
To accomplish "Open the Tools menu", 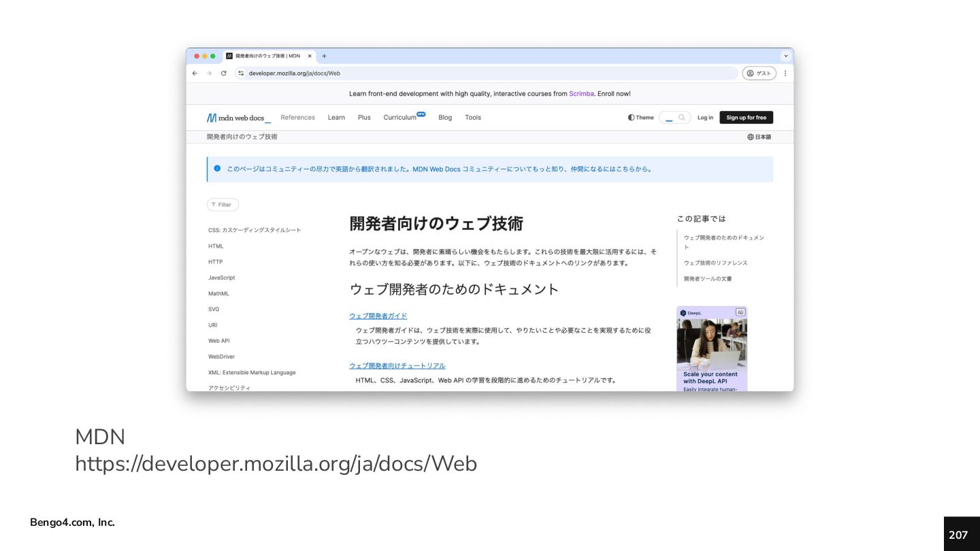I will point(473,118).
